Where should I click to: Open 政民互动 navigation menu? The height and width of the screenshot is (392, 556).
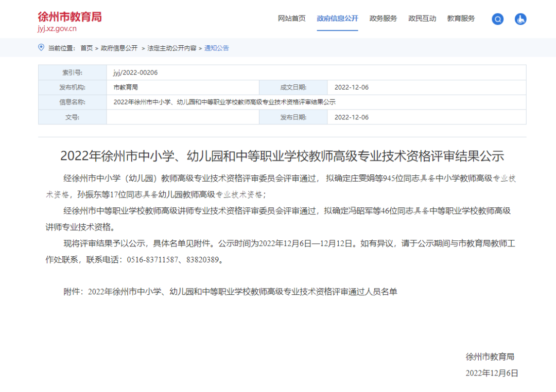click(422, 19)
